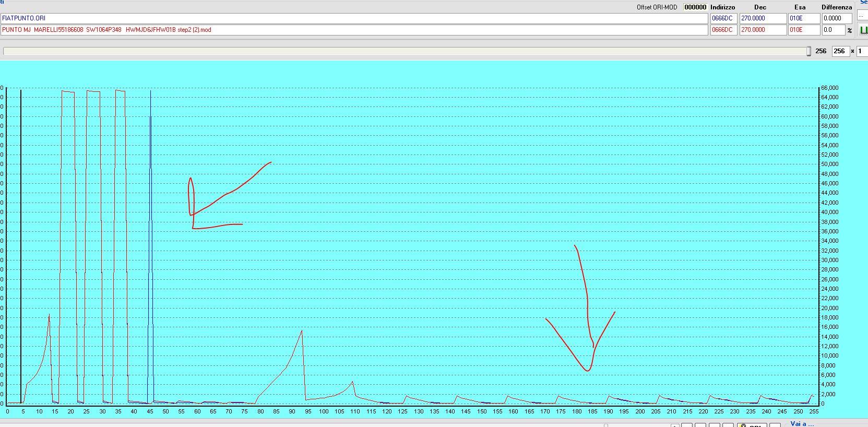This screenshot has width=868, height=427.
Task: Click the blue spike near position 45
Action: point(151,209)
